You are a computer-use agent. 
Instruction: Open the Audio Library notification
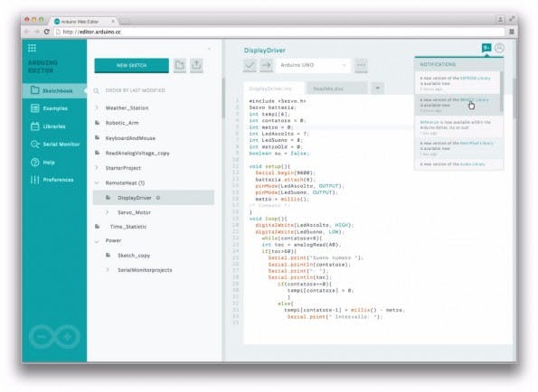[x=458, y=164]
